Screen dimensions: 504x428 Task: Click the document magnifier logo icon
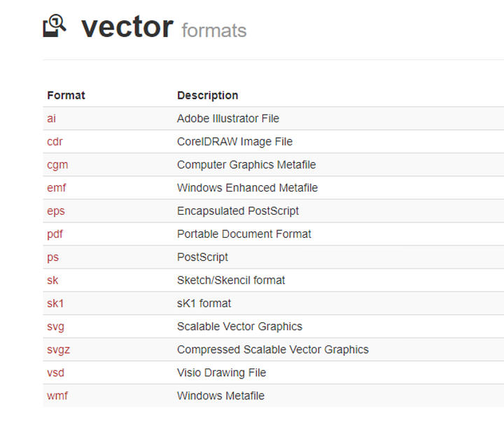pyautogui.click(x=55, y=26)
